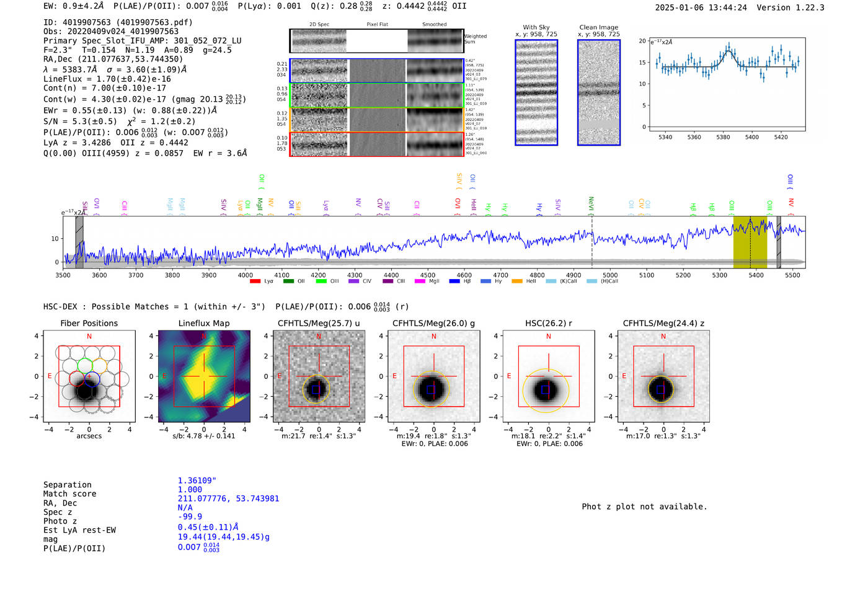
Task: Click the orange HeII legend swatch
Action: tap(517, 282)
